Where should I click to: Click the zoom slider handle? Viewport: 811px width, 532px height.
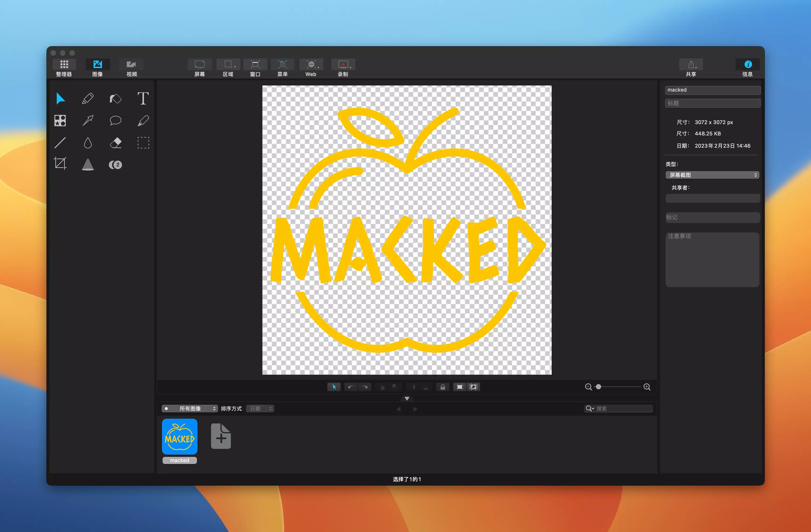tap(598, 387)
